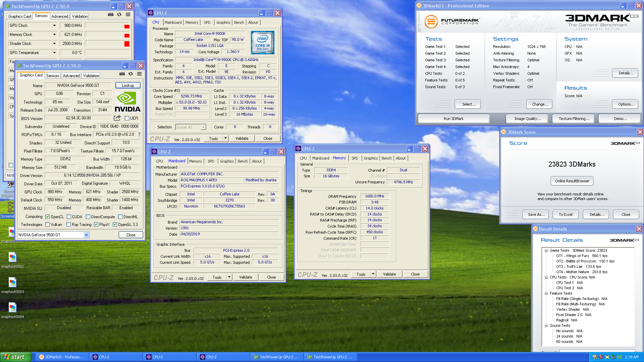The image size is (644, 362).
Task: Click Run 3DMark button
Action: tap(453, 119)
